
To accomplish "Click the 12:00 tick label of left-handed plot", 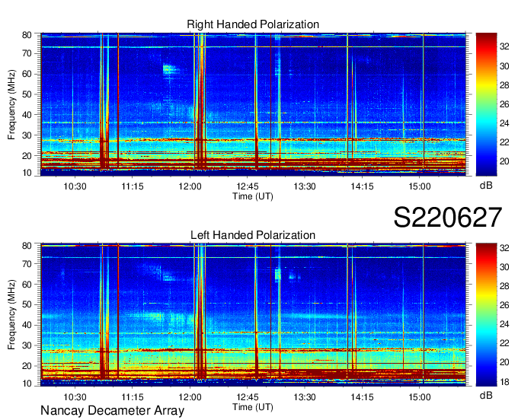I will [x=190, y=397].
